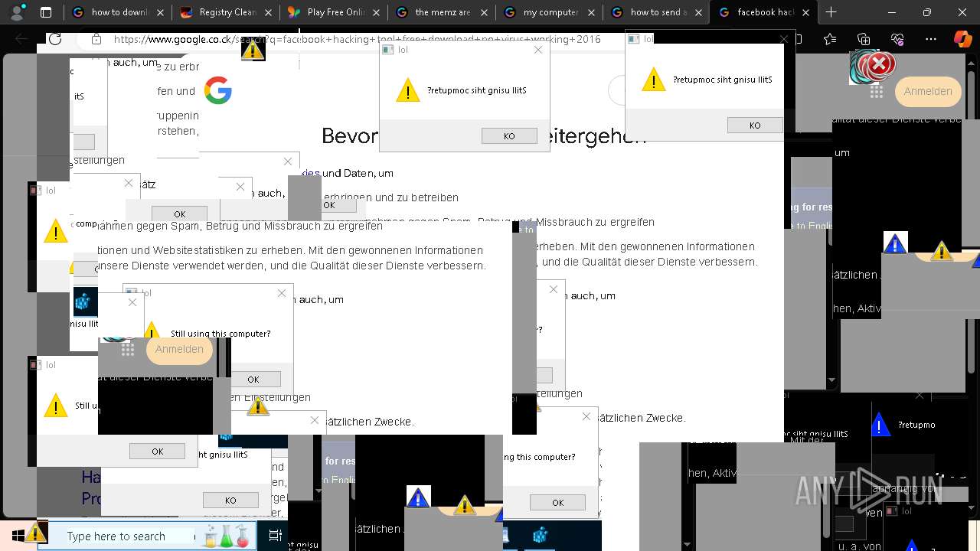The image size is (980, 551).
Task: Open Google apps grid in page header
Action: coord(877,91)
